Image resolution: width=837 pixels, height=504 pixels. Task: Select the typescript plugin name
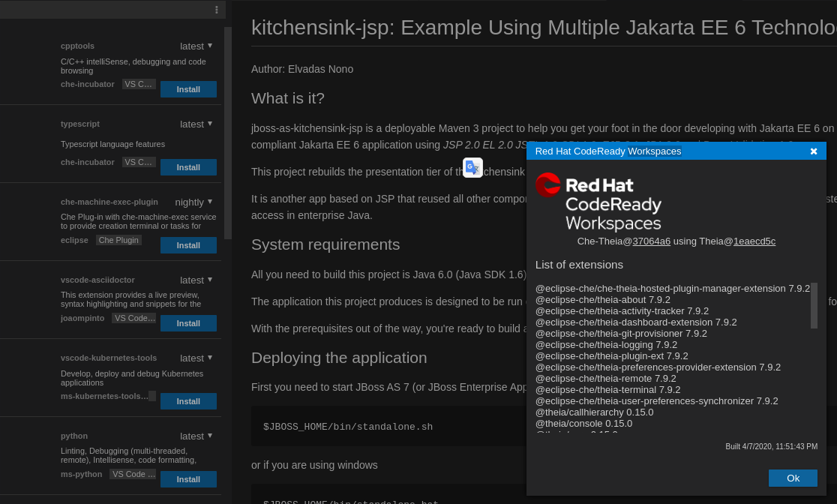click(x=80, y=124)
